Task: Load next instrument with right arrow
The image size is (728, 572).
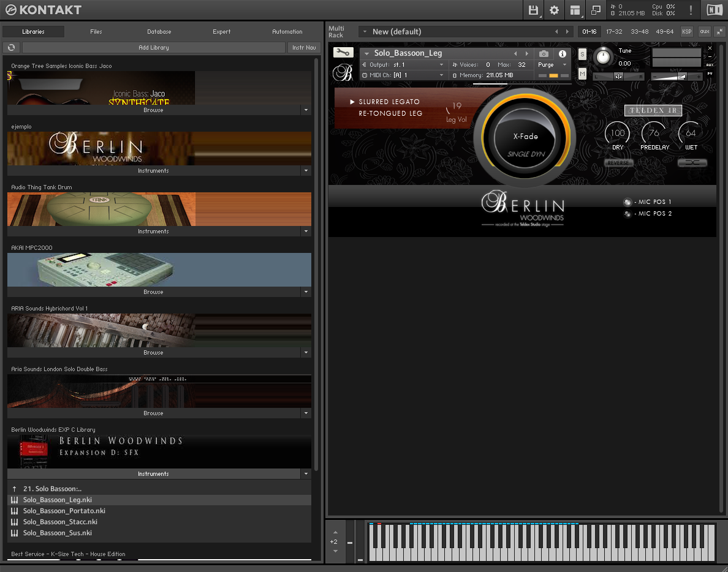Action: (526, 53)
